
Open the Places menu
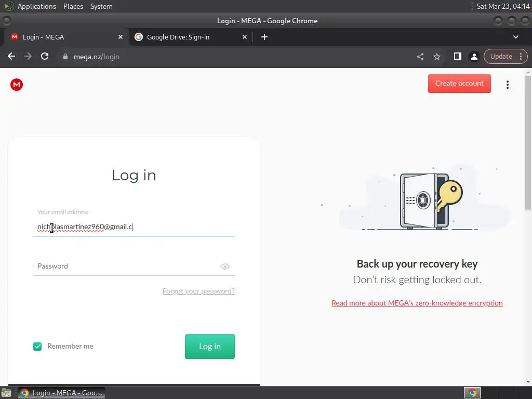click(73, 6)
